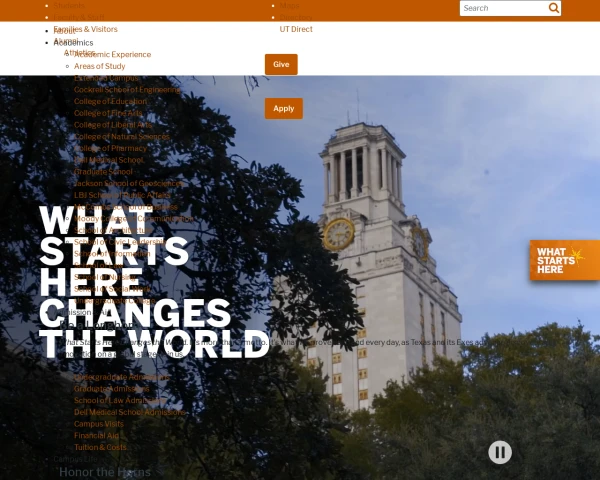The height and width of the screenshot is (480, 600).
Task: Open the Extended Campus link
Action: point(106,78)
